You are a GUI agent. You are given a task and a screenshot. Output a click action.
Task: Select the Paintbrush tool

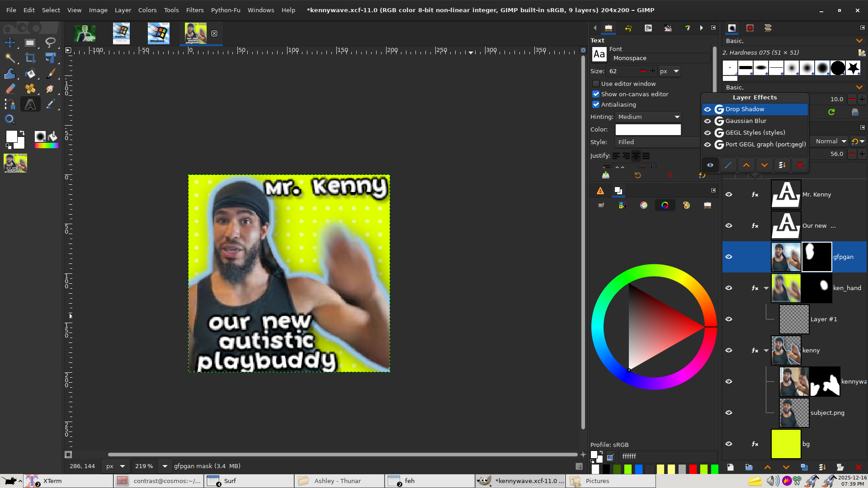[x=51, y=73]
